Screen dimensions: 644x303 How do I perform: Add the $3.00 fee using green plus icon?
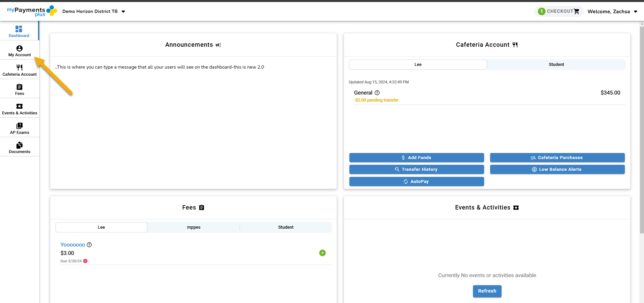pyautogui.click(x=322, y=253)
